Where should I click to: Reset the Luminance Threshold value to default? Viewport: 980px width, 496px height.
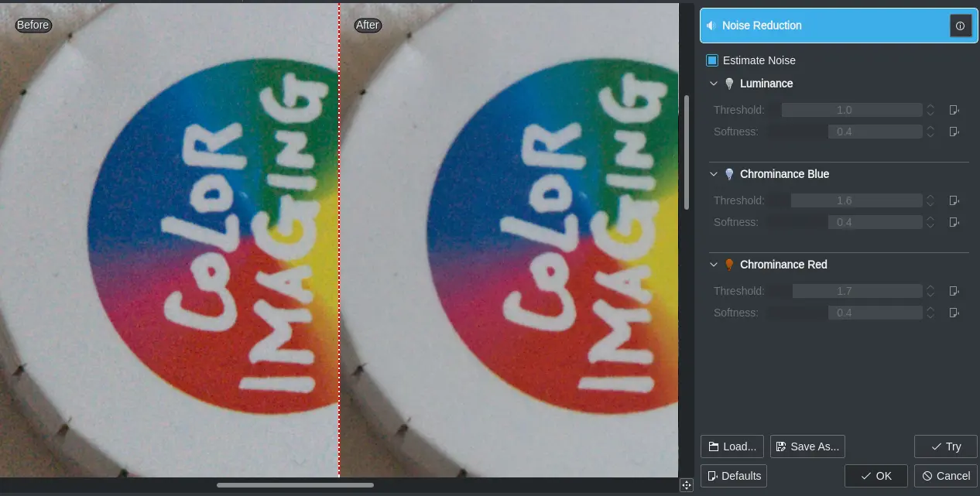coord(954,110)
